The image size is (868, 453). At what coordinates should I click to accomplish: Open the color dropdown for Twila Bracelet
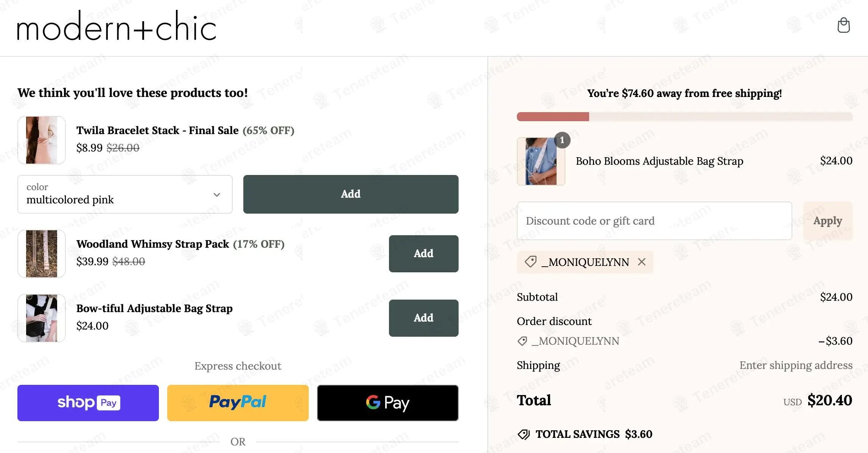pyautogui.click(x=125, y=194)
